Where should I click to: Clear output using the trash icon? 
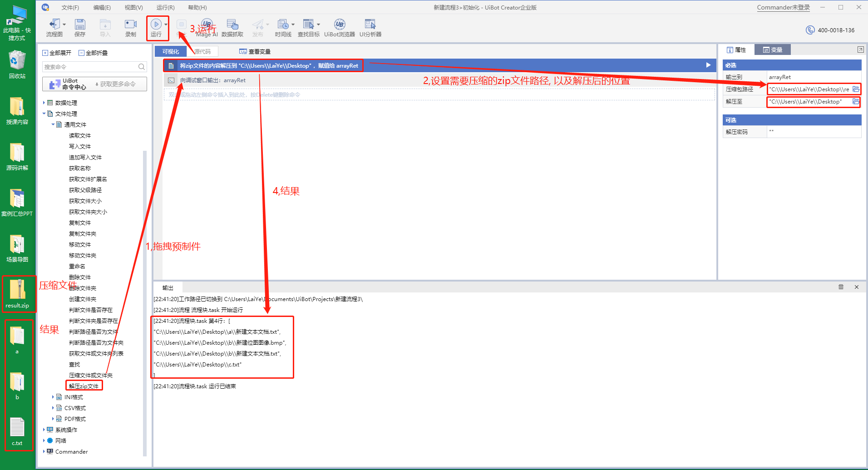click(x=841, y=287)
